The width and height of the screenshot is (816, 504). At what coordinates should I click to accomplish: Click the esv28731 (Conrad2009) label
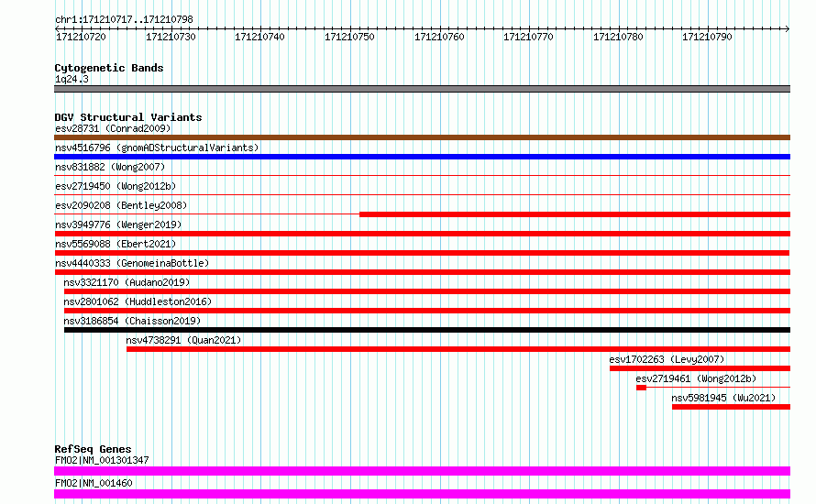[113, 128]
